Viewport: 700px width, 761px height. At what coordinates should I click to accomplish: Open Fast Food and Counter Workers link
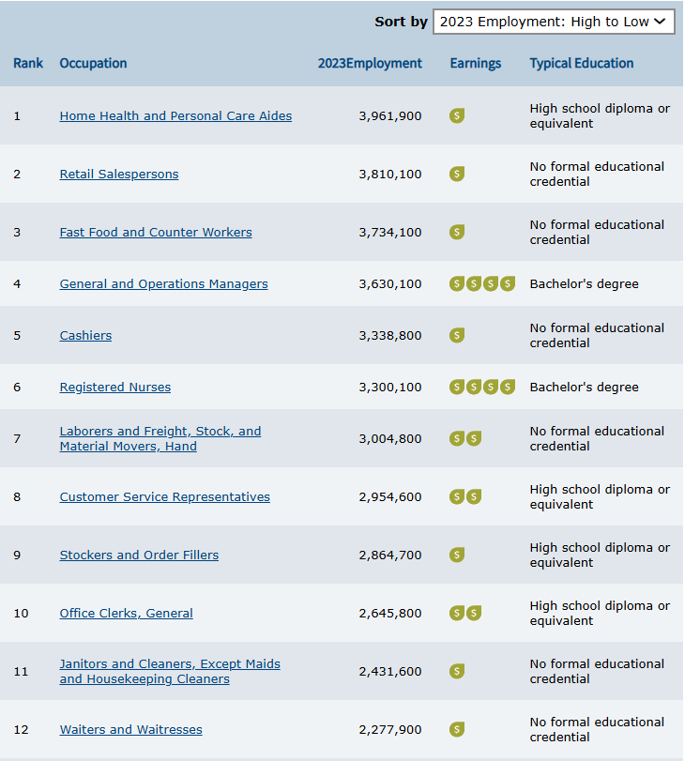click(156, 233)
